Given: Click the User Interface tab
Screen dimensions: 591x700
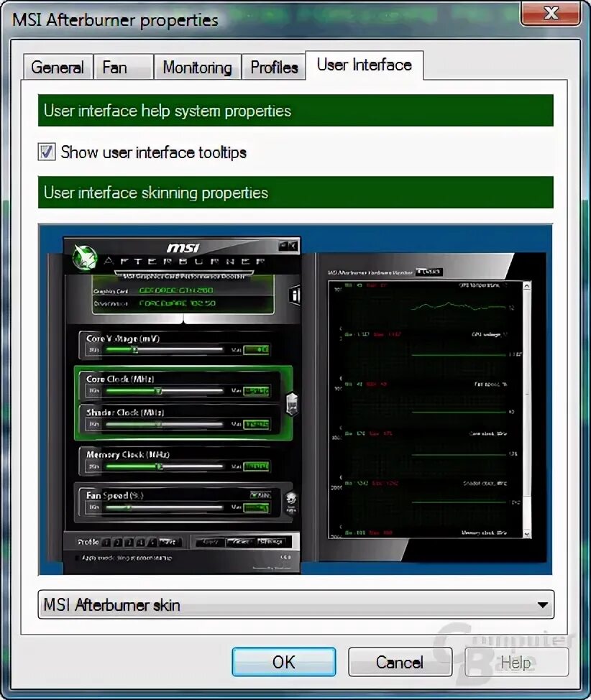Looking at the screenshot, I should pos(365,65).
